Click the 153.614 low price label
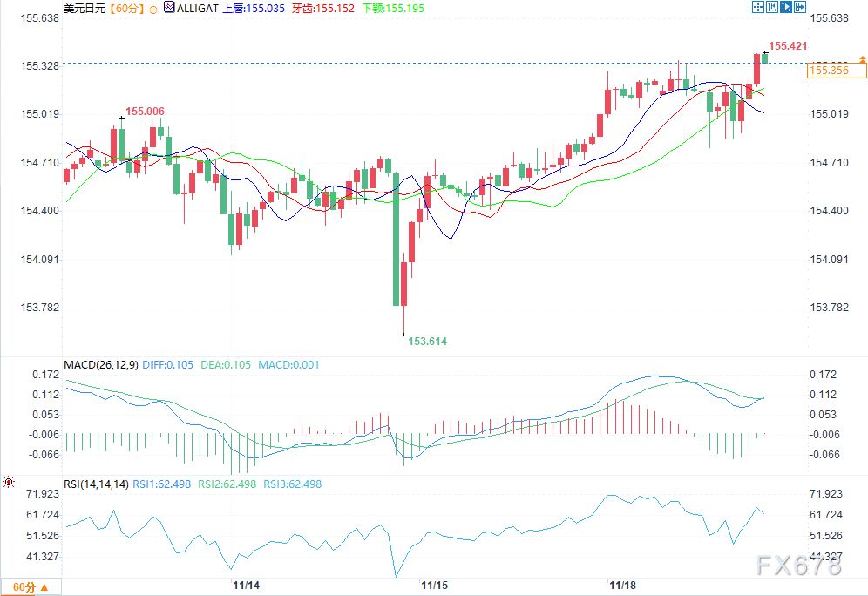This screenshot has height=596, width=868. 427,342
